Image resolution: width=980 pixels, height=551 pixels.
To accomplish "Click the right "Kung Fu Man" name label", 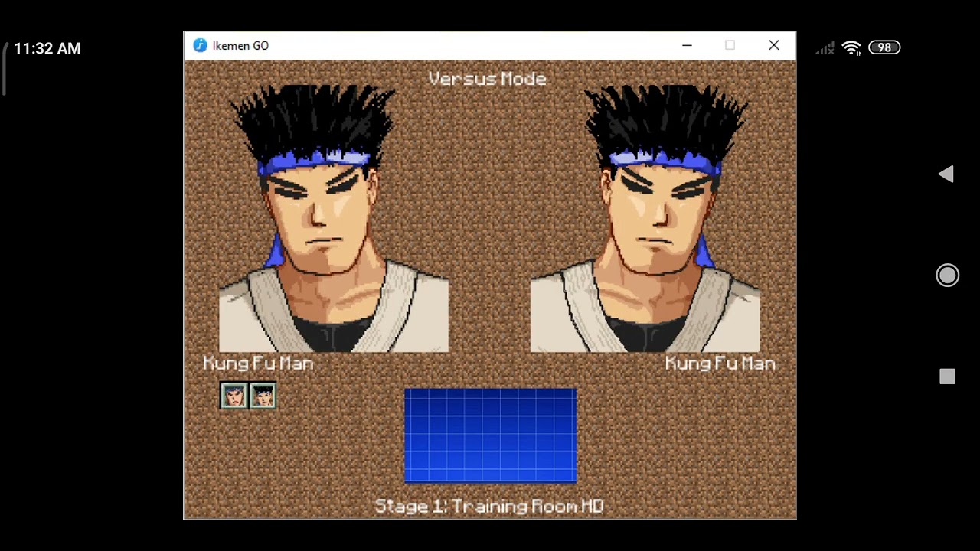I will tap(720, 364).
